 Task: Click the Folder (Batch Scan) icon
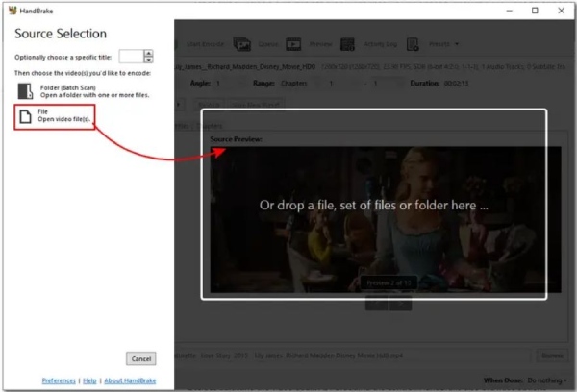point(24,90)
